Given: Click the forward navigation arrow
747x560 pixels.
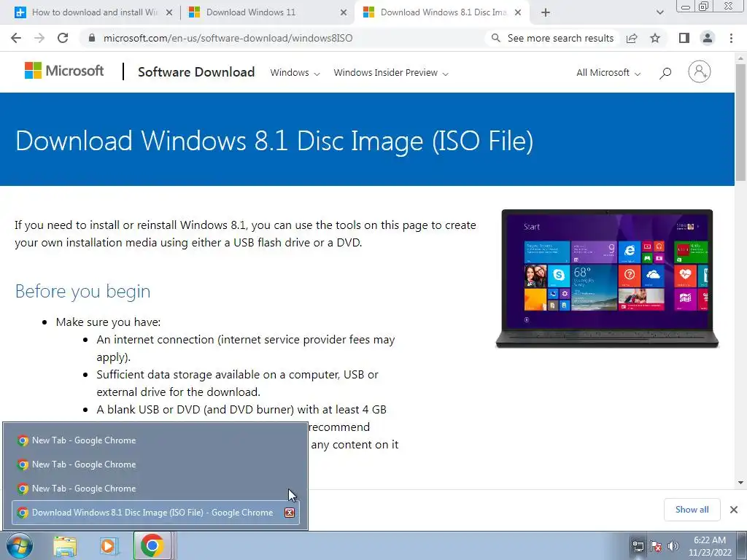Looking at the screenshot, I should tap(39, 38).
